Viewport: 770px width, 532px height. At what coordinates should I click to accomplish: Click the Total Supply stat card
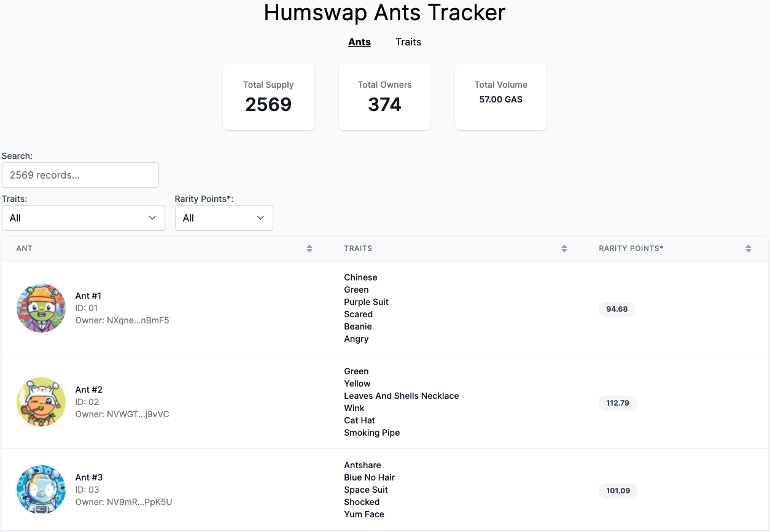click(268, 97)
